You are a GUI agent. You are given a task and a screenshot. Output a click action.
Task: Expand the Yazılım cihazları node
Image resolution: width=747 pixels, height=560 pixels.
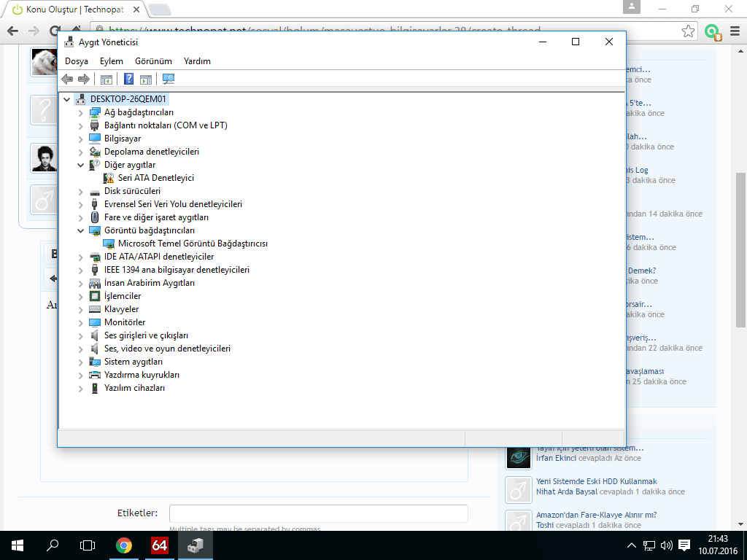point(81,389)
